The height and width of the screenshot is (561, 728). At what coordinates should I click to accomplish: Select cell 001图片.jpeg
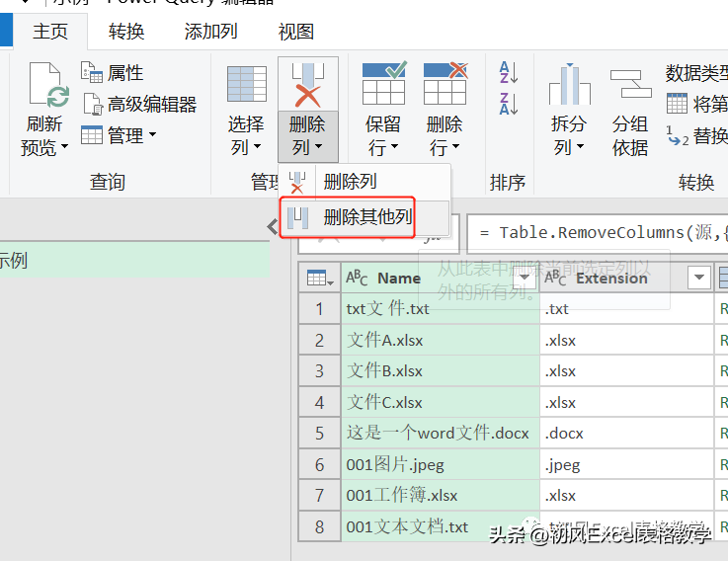[440, 464]
